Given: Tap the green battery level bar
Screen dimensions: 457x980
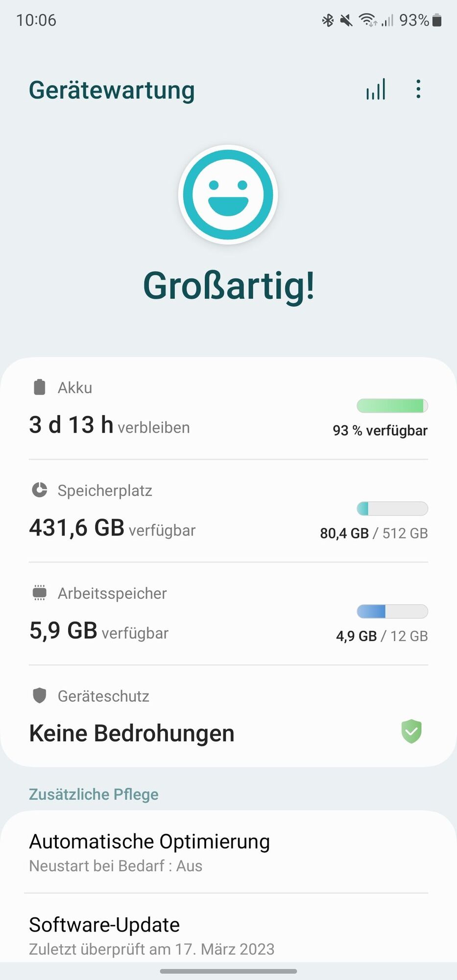Looking at the screenshot, I should coord(392,406).
